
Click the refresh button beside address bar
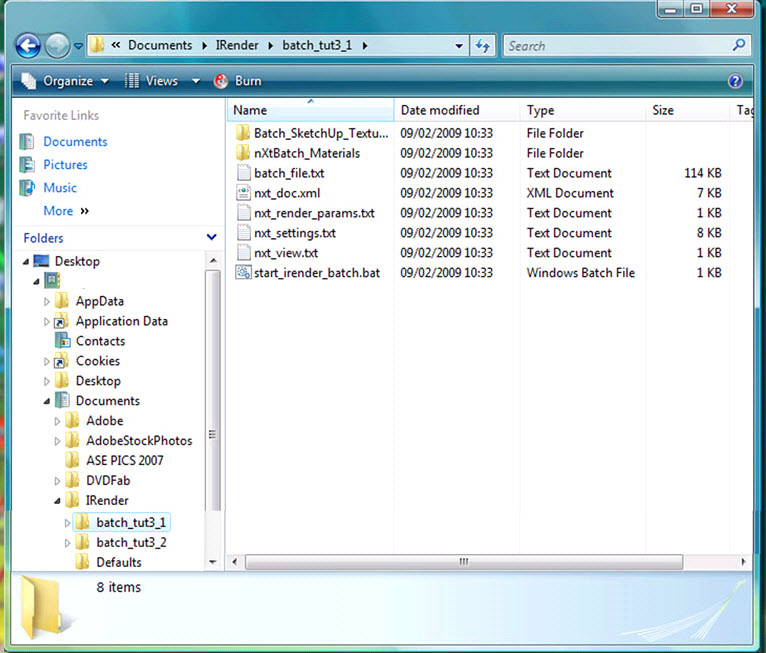coord(483,46)
